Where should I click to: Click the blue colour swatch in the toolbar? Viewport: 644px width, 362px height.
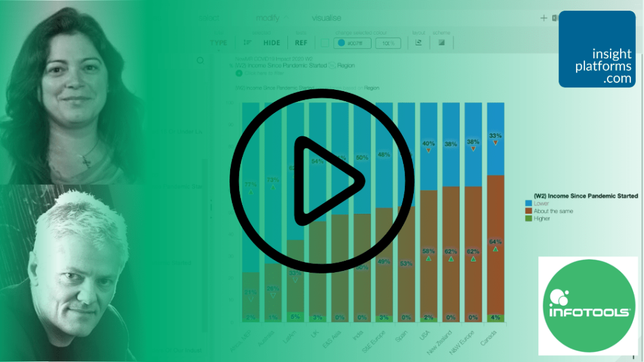point(341,43)
